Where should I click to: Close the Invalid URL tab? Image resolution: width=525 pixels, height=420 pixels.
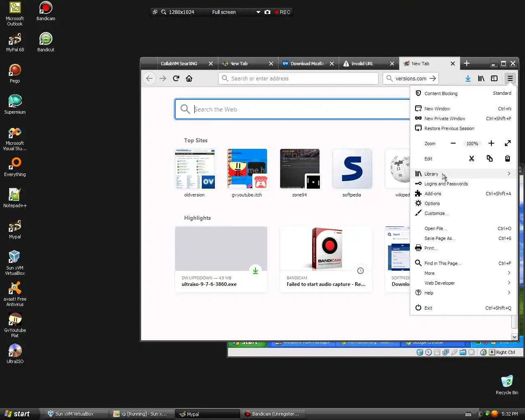[x=392, y=64]
